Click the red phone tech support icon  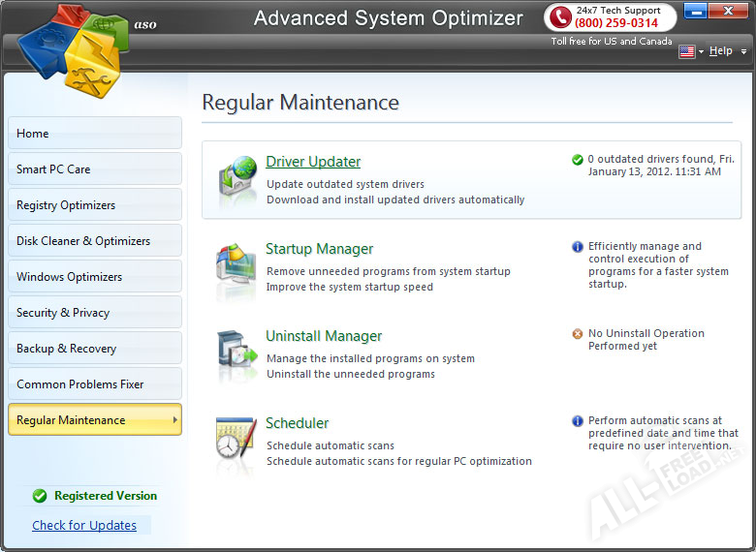click(559, 17)
